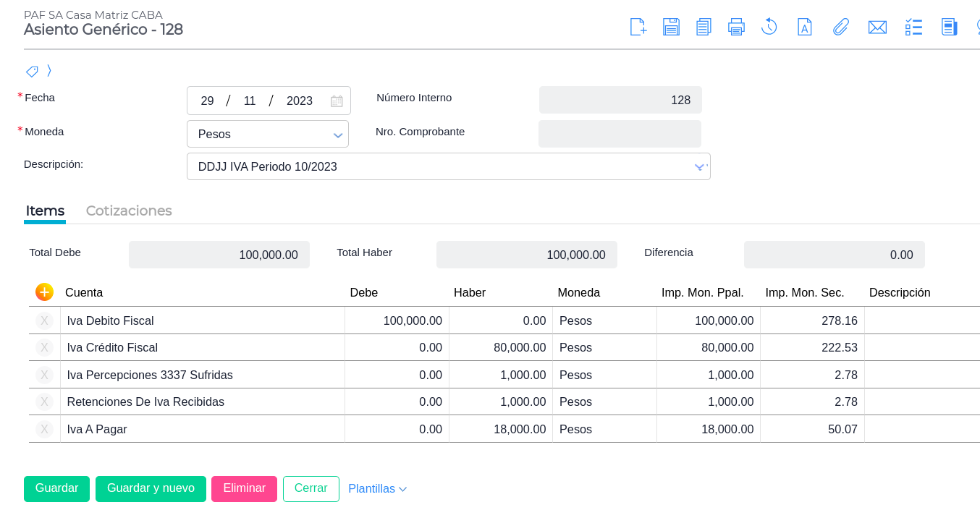Open the checklist icon in toolbar
This screenshot has height=510, width=980.
(913, 27)
